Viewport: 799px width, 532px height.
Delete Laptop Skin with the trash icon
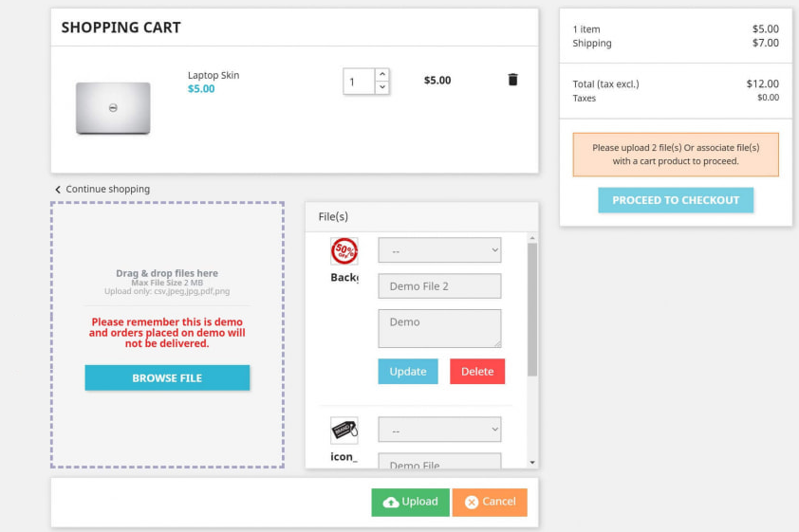coord(512,80)
